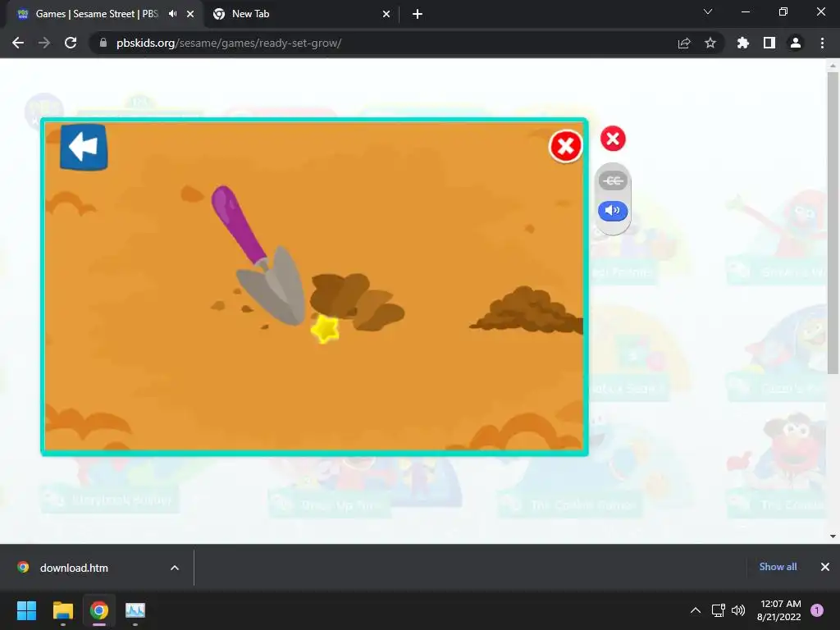
Task: Open a new browser tab with plus button
Action: [x=418, y=14]
